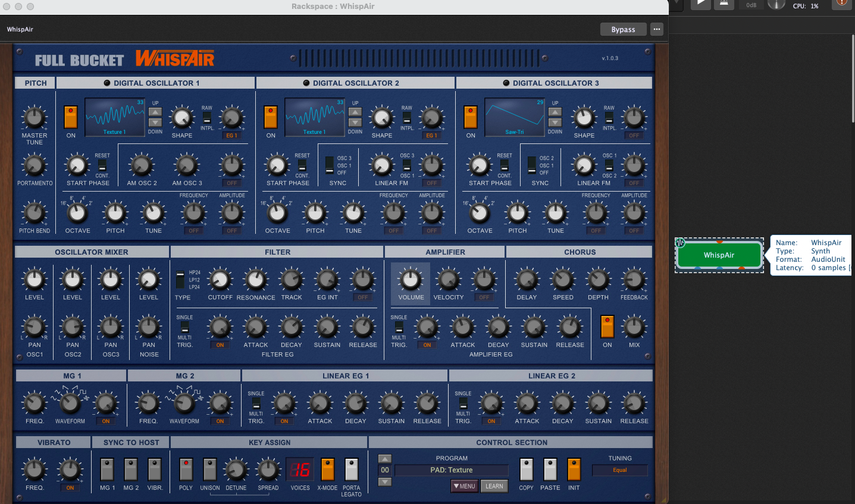Click oscillator 1 waveform UP arrow
Image resolution: width=855 pixels, height=504 pixels.
coord(155,112)
